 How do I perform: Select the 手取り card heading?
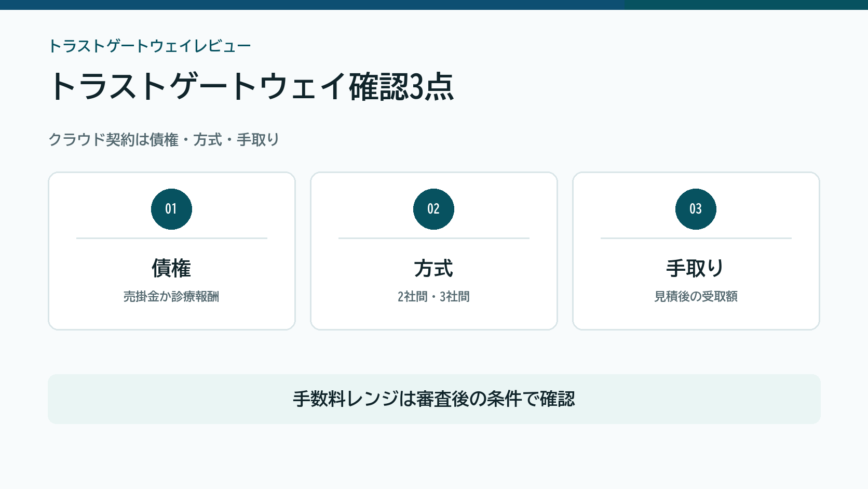pos(696,269)
